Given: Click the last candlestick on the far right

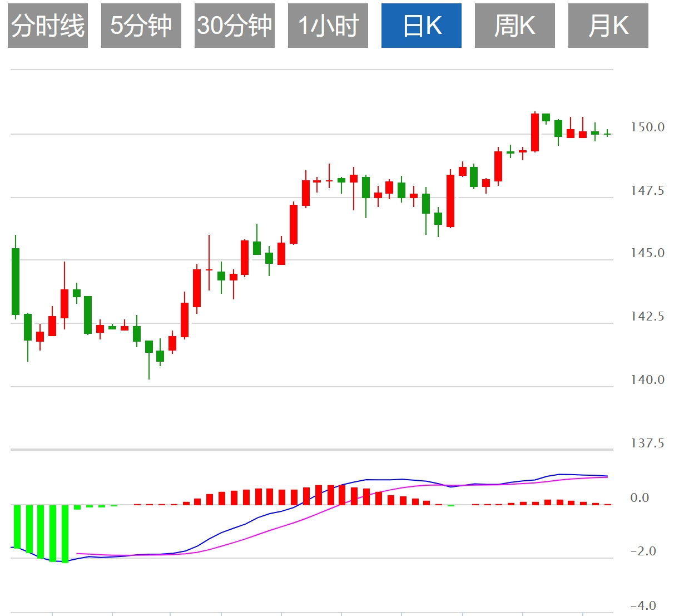Looking at the screenshot, I should 607,134.
